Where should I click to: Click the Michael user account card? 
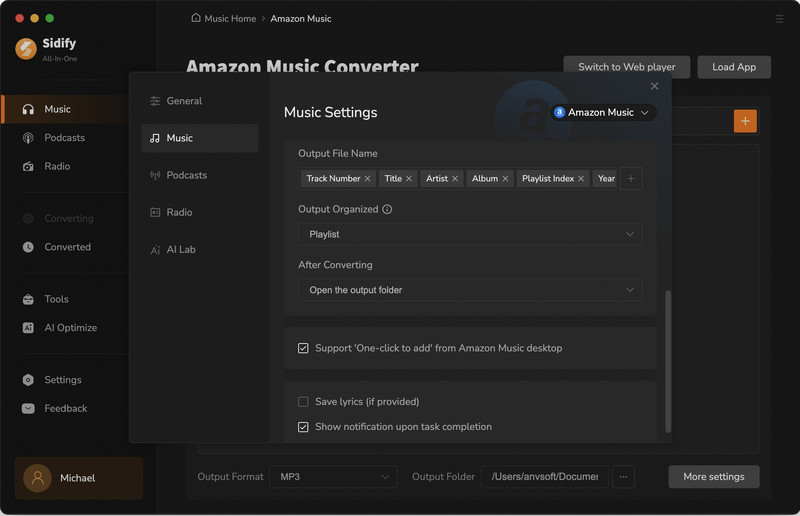(x=79, y=478)
